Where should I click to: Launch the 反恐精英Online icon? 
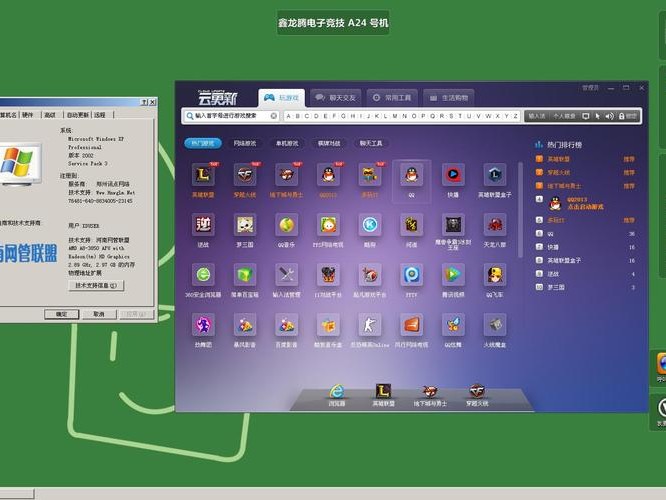pos(370,325)
